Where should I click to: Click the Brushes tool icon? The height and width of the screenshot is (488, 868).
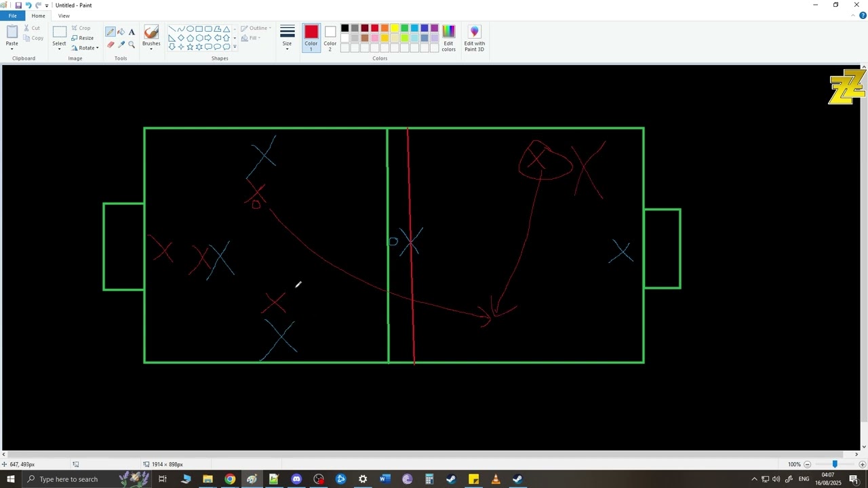(x=151, y=32)
